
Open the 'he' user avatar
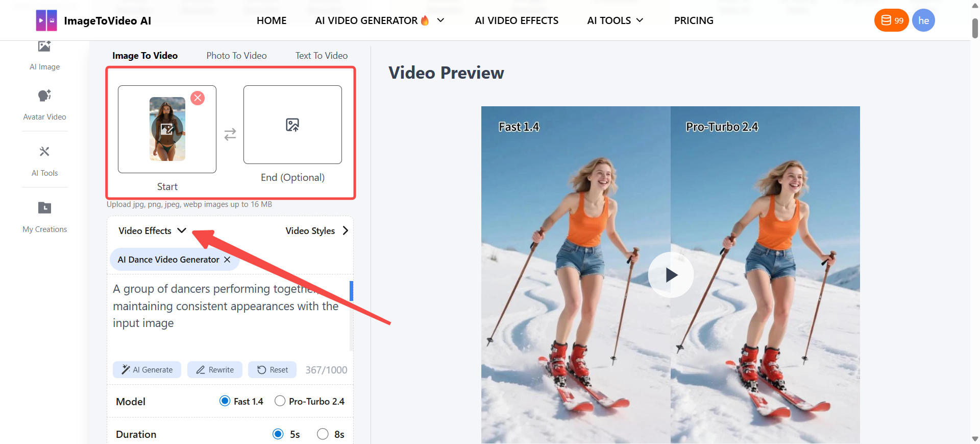[923, 20]
